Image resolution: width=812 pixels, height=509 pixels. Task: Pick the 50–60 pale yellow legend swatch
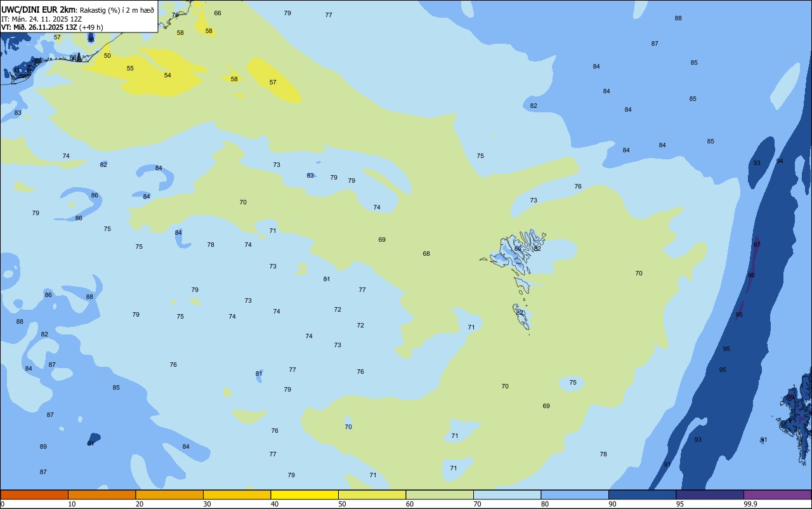click(x=372, y=494)
